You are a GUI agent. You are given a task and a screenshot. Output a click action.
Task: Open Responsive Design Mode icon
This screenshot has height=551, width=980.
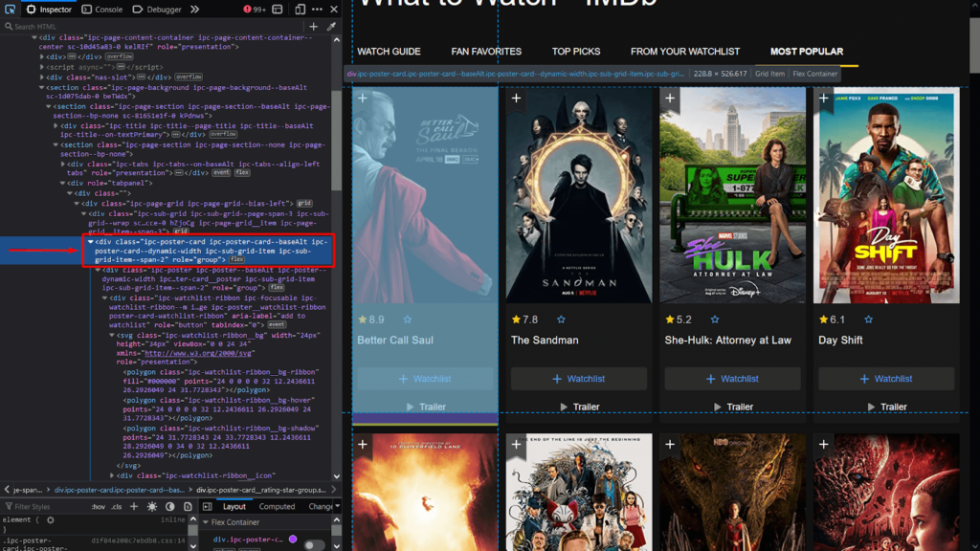[x=300, y=9]
